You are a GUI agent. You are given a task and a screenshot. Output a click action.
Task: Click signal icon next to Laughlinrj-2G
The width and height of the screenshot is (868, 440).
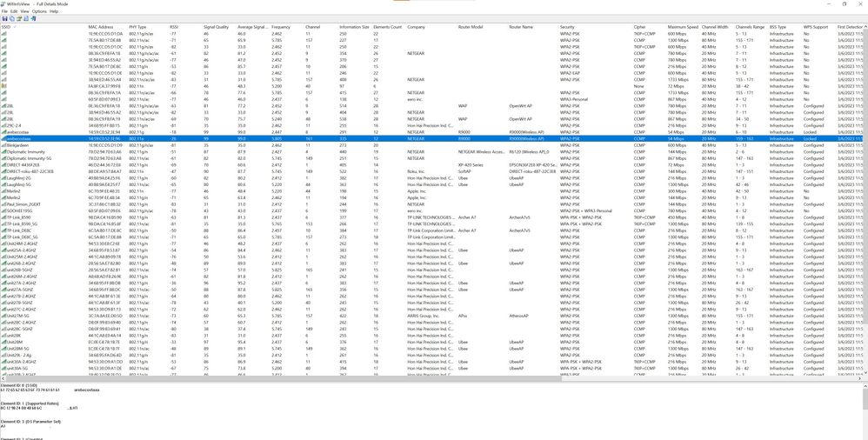(3, 178)
